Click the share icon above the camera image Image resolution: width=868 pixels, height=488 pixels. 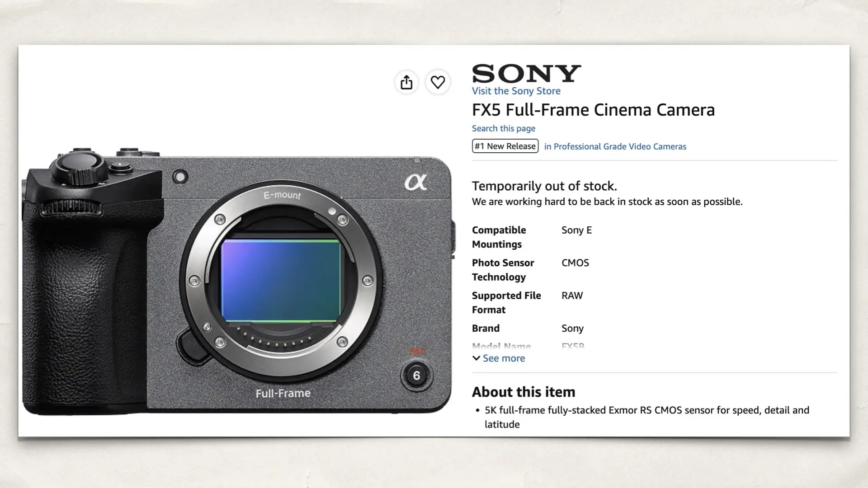[406, 82]
